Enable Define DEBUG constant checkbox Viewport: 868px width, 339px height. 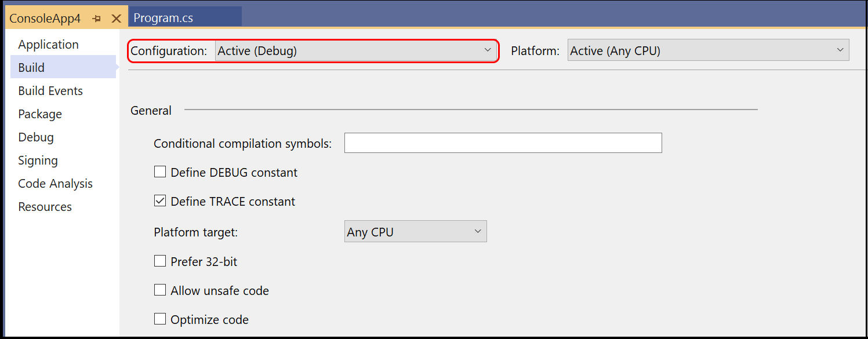point(160,172)
